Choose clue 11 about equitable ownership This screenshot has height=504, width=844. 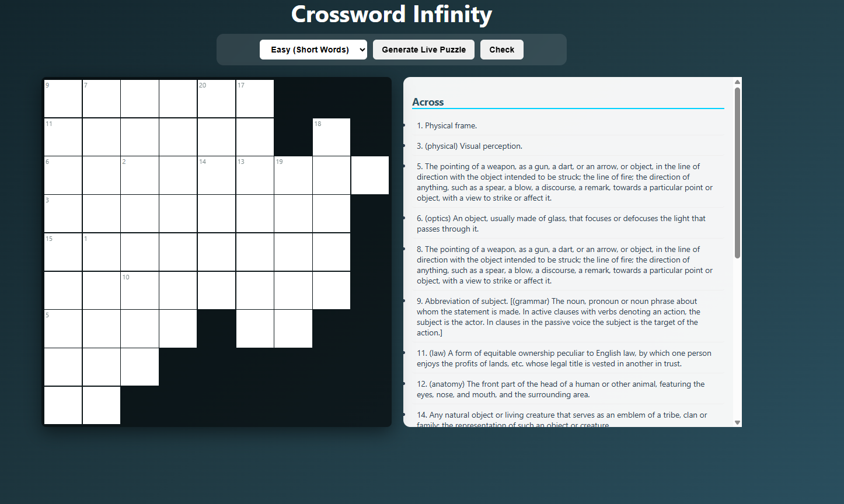pos(563,358)
